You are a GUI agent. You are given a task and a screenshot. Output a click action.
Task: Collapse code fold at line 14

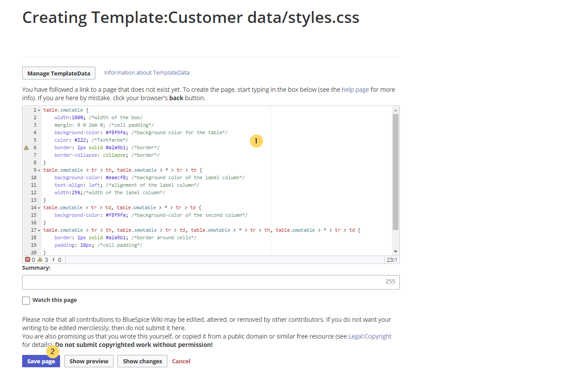click(x=39, y=207)
